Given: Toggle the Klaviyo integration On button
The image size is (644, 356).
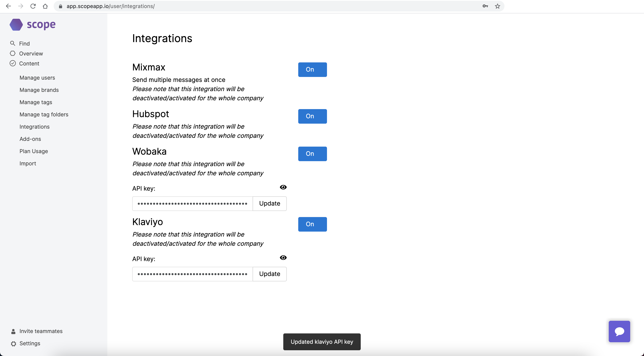Looking at the screenshot, I should coord(312,224).
